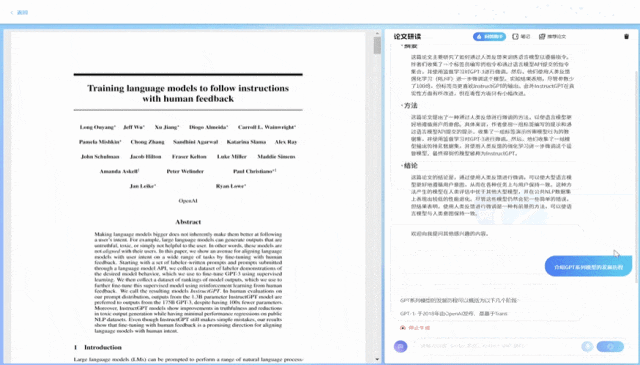Click the 'Abstract' heading in the PDF

188,222
